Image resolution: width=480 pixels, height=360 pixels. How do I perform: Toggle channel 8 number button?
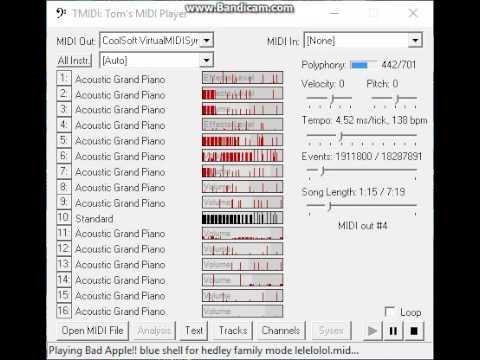(64, 187)
